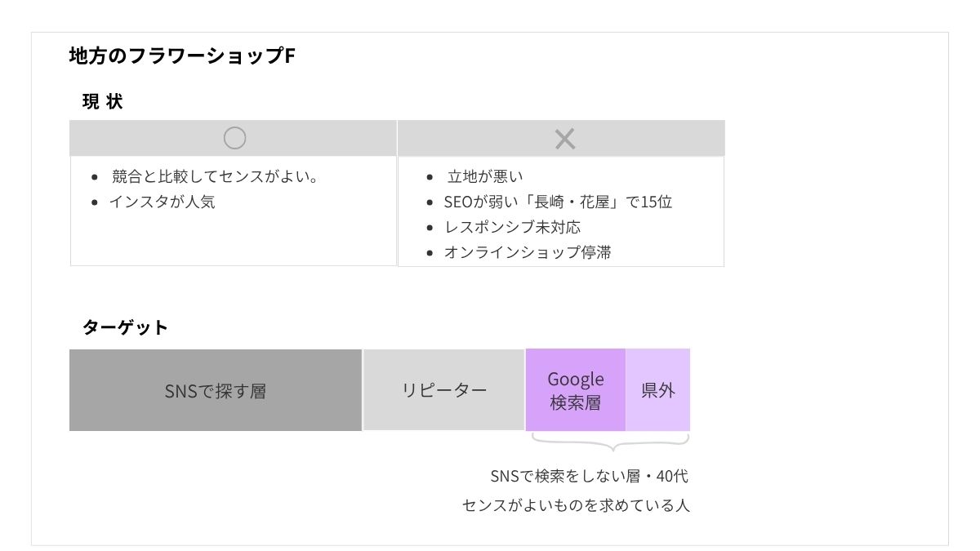
Task: Click the SEOが弱い「長崎・花屋」で15位 line
Action: 558,202
